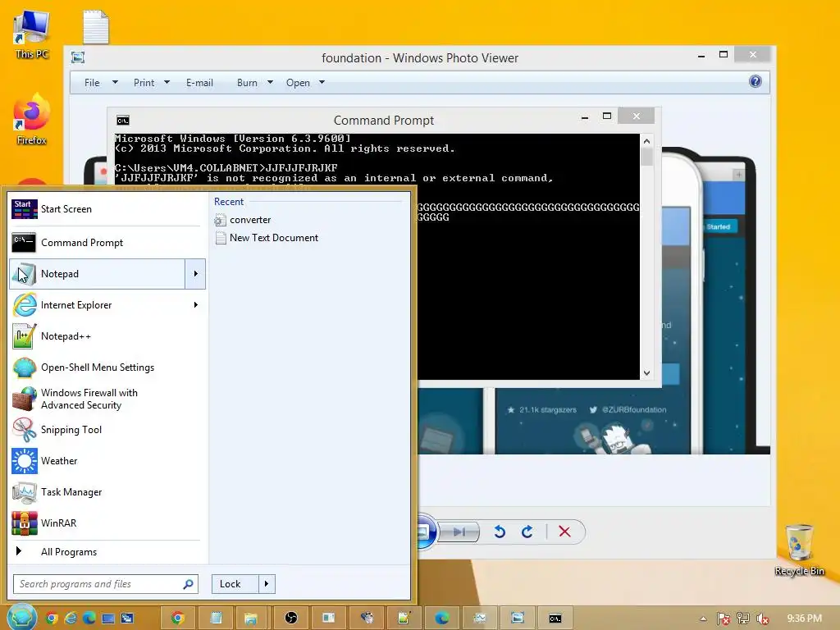Click the Lock button

tap(235, 584)
